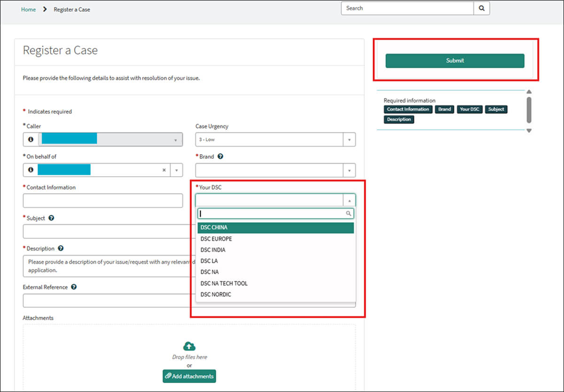The height and width of the screenshot is (392, 564).
Task: Click the search magnifier button
Action: 482,8
